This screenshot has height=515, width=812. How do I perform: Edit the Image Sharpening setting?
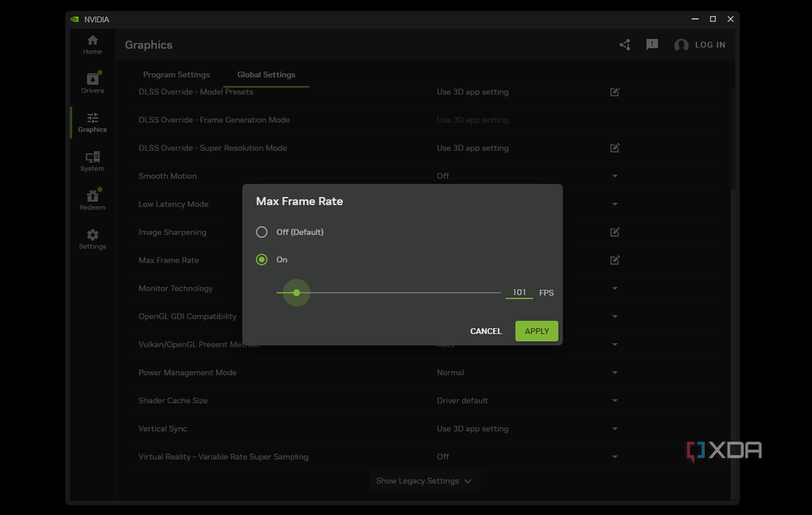pos(615,232)
